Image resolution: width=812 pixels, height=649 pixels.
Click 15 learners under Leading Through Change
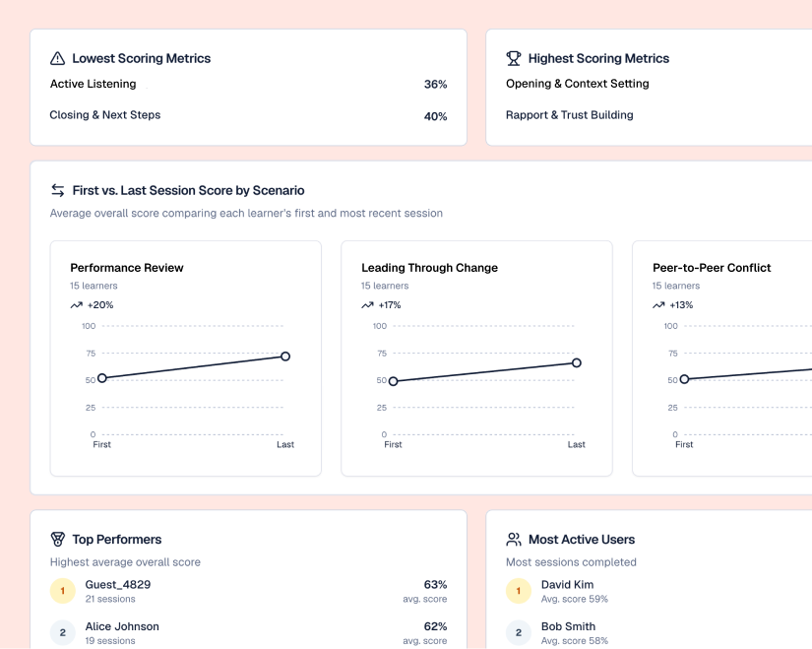point(385,286)
